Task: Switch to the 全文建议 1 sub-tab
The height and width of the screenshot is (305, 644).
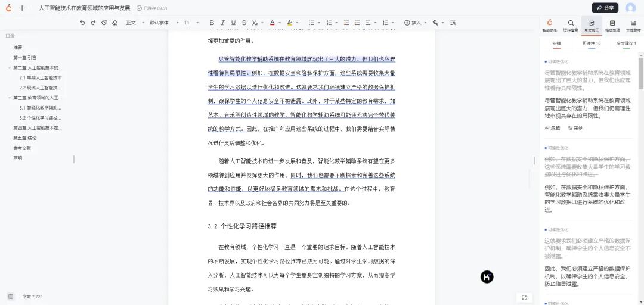Action: tap(626, 43)
